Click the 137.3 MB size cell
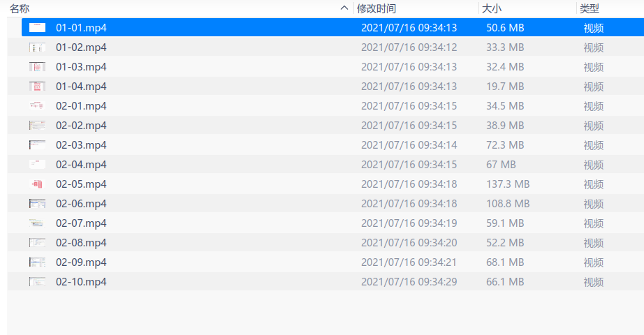 pyautogui.click(x=508, y=184)
